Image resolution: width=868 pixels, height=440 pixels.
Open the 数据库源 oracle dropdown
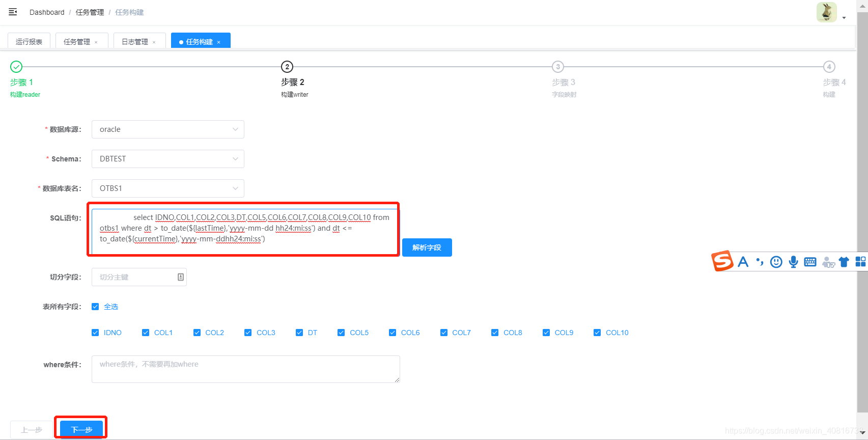(168, 129)
